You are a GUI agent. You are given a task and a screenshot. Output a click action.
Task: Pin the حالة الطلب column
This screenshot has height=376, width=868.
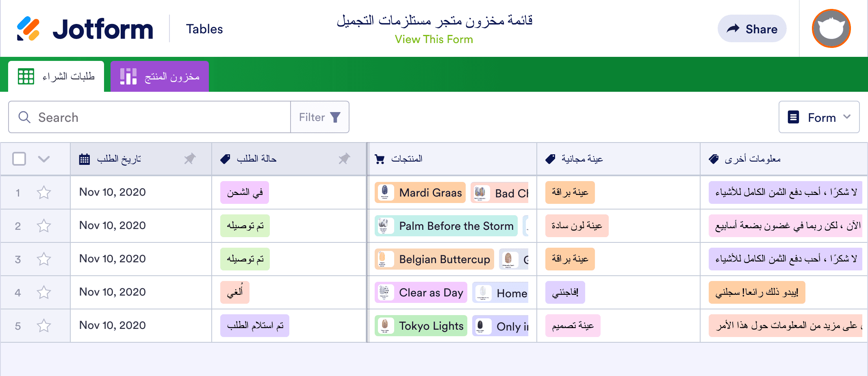(345, 159)
